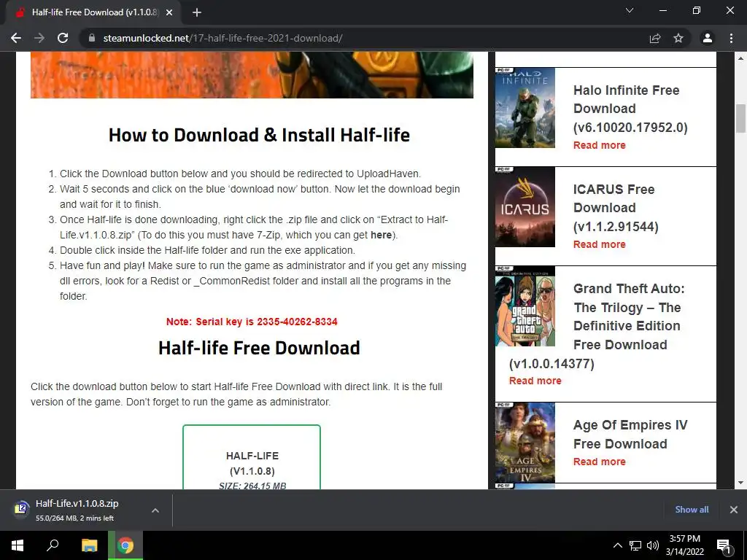747x560 pixels.
Task: Click Show all downloads
Action: click(692, 510)
